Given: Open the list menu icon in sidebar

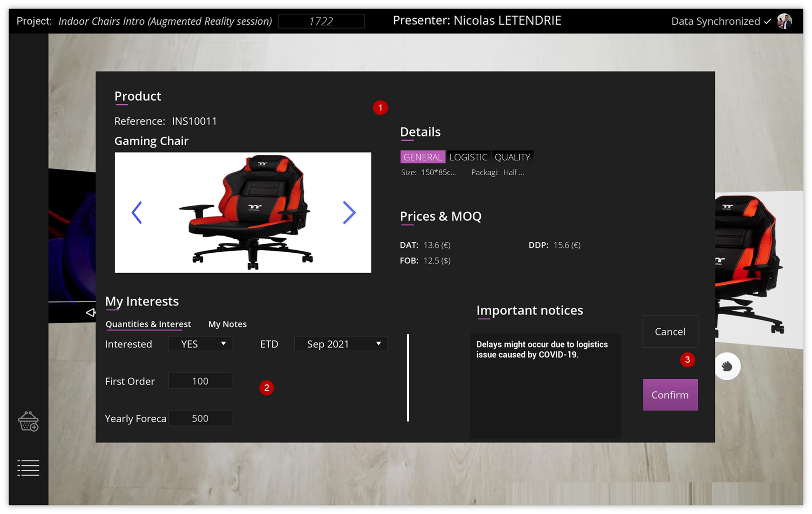Looking at the screenshot, I should click(x=28, y=468).
